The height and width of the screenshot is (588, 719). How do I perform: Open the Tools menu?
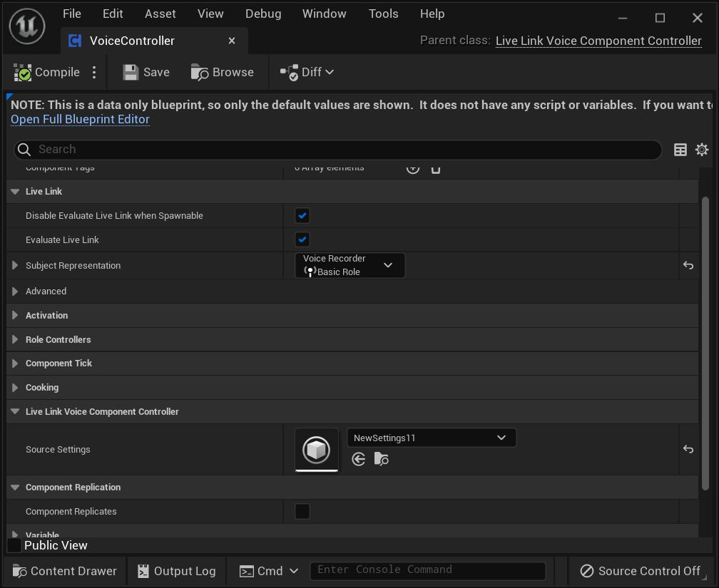click(x=383, y=14)
